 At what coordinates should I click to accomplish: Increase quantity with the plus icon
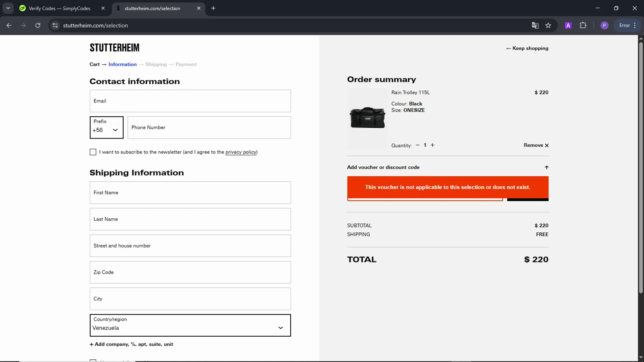(432, 145)
